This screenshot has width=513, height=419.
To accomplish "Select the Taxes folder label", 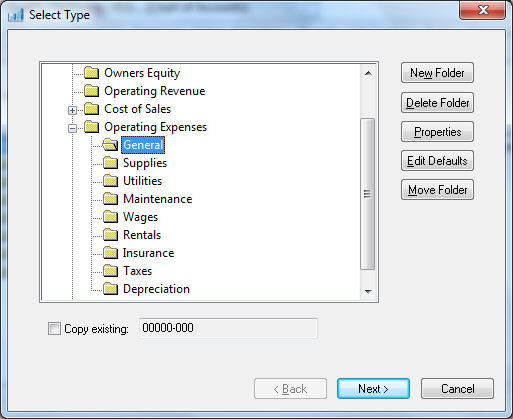I will pos(137,271).
